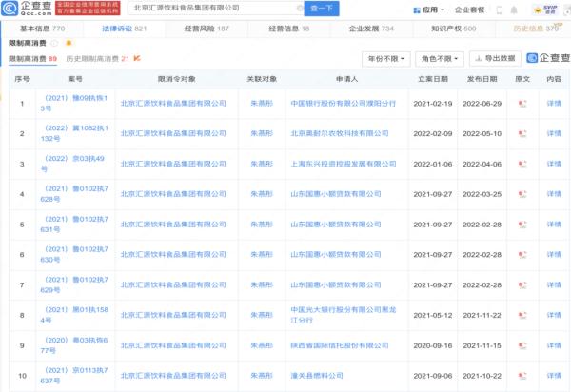
Task: Open applicant 潼关县燃料公司
Action: point(317,375)
